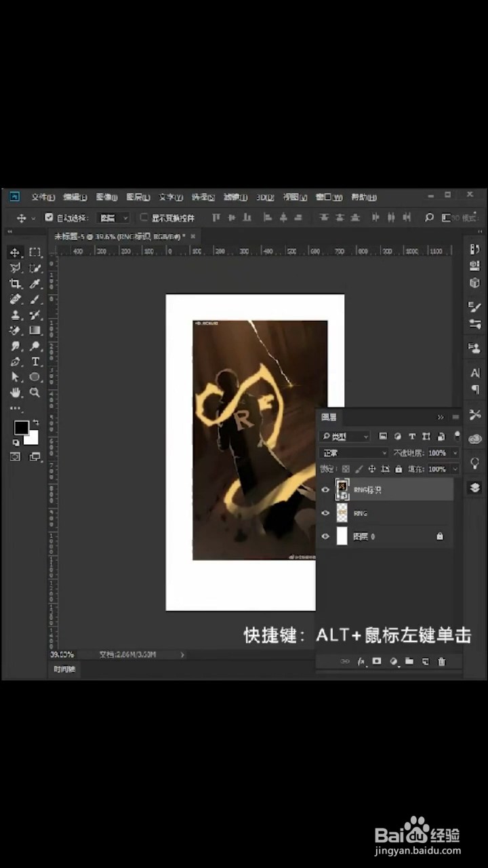Select the Move tool in the toolbox
The image size is (488, 868).
(x=15, y=252)
